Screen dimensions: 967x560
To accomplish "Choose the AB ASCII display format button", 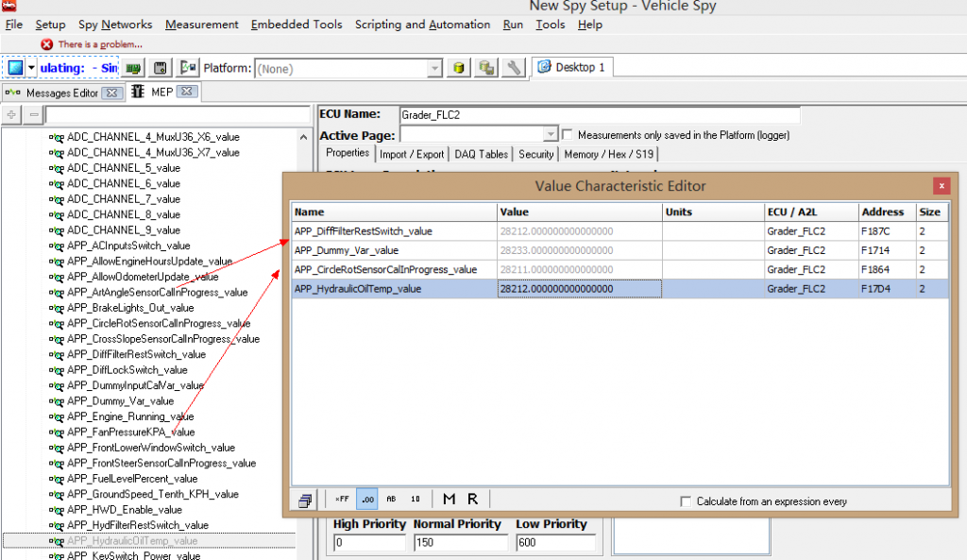I will (x=391, y=500).
